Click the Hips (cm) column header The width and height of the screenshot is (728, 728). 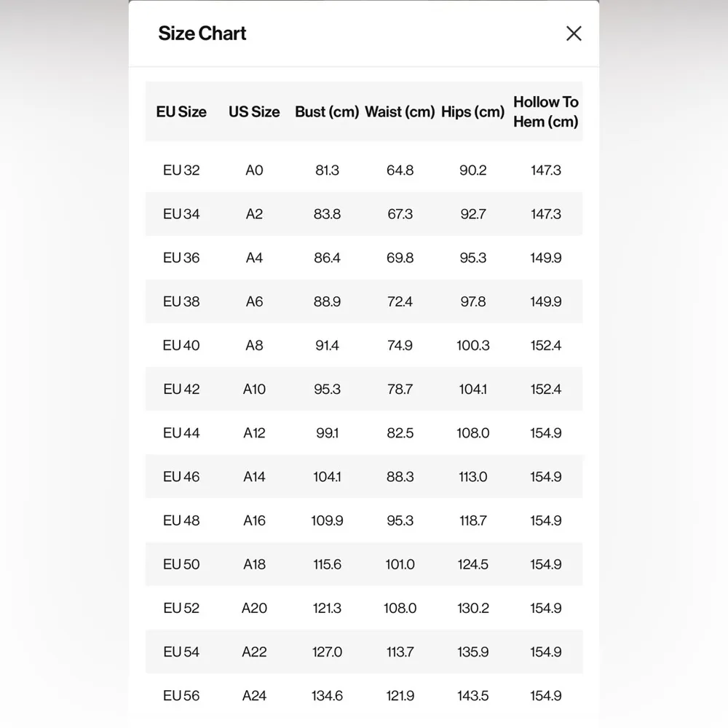tap(472, 112)
